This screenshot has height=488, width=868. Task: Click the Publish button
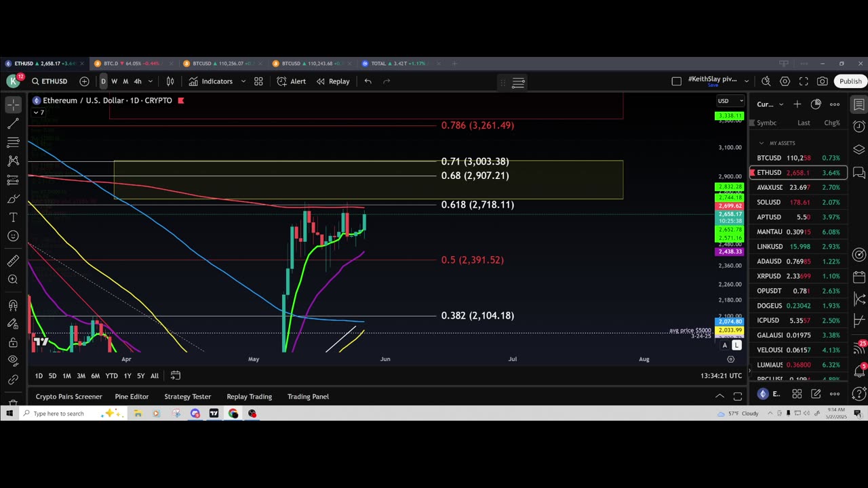point(850,81)
